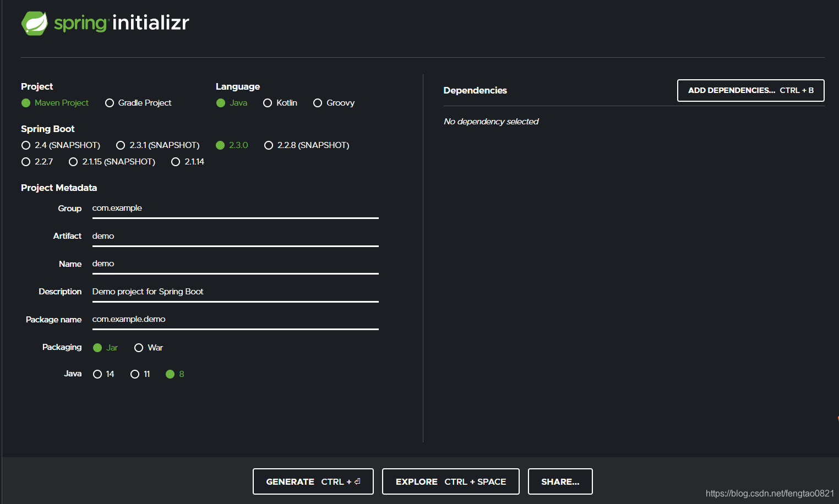Select Spring Boot 2.1.15 (SNAPSHOT)
The image size is (839, 504).
(x=112, y=162)
